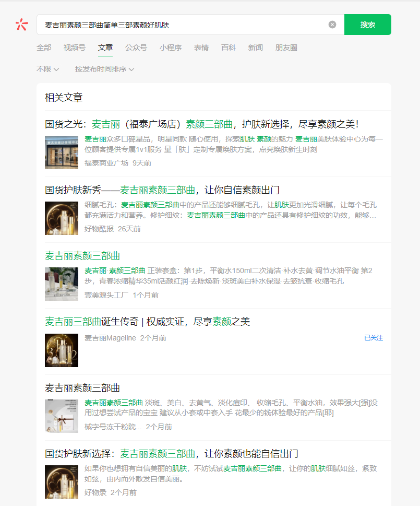Click the gift box thumbnail of 械字号冻干粉院 article
The image size is (420, 506).
(x=62, y=416)
